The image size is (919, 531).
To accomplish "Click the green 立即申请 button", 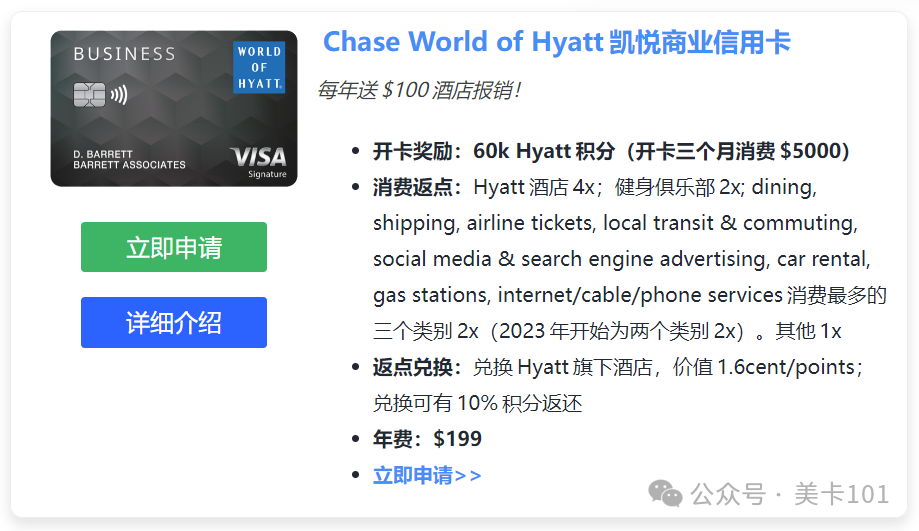I will click(173, 247).
